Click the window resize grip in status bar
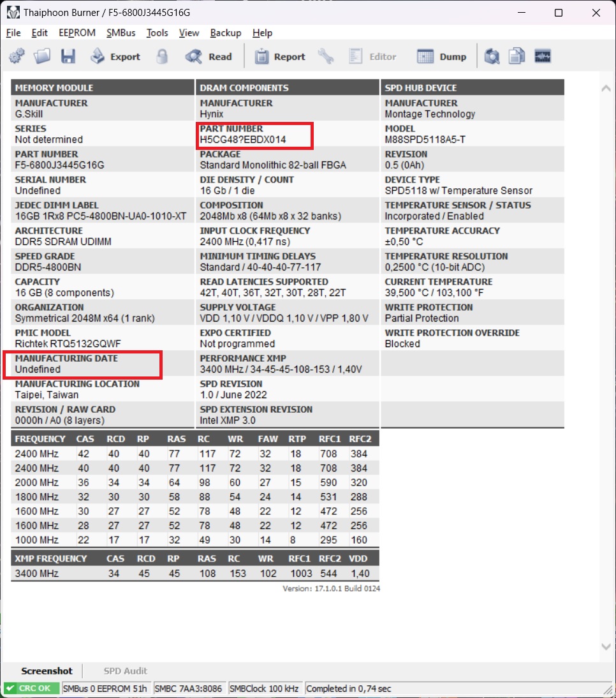The image size is (616, 698). click(608, 690)
